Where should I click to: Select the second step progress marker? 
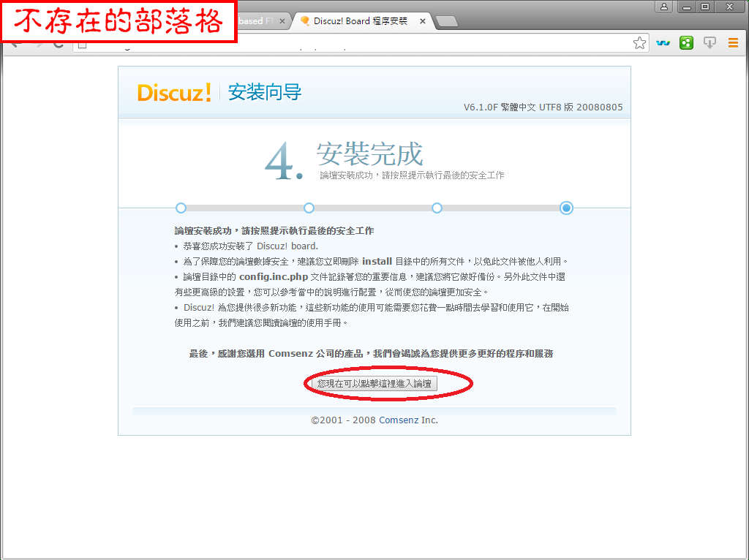click(309, 208)
